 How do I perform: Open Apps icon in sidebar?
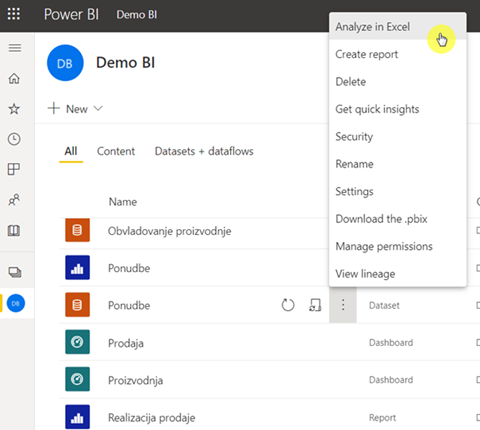tap(14, 169)
